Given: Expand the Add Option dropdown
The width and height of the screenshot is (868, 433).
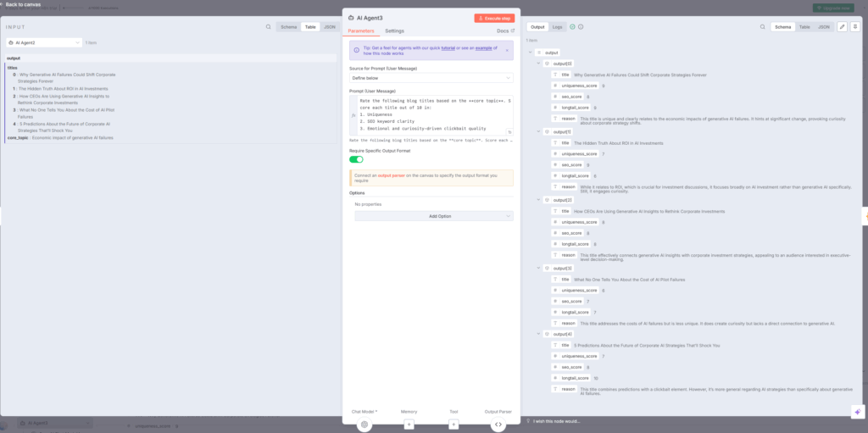Looking at the screenshot, I should point(433,216).
